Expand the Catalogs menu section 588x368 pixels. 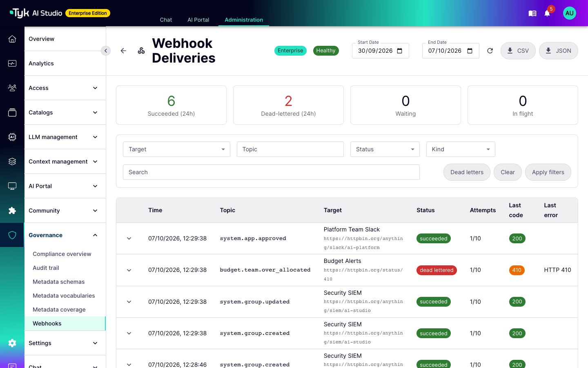(x=65, y=112)
